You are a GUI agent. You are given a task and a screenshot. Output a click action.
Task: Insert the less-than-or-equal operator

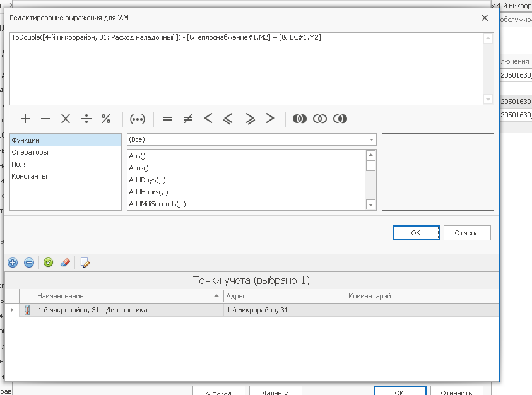pyautogui.click(x=228, y=119)
